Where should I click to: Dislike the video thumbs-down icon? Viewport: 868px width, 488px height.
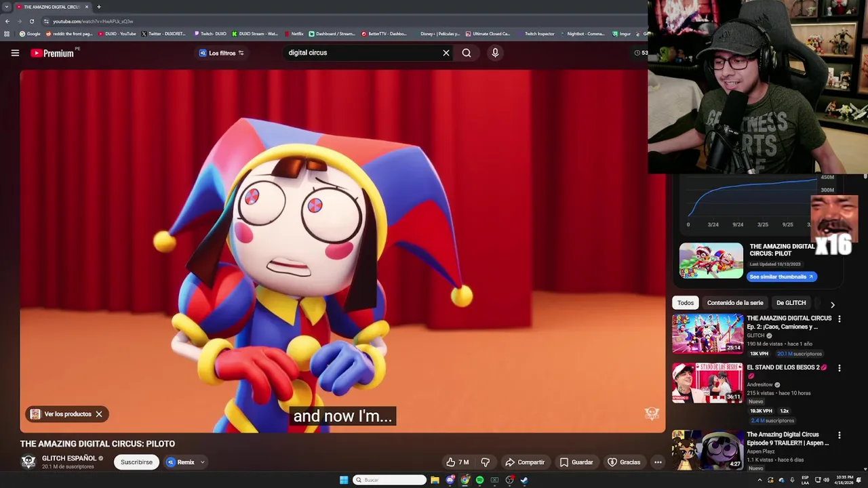click(x=486, y=462)
